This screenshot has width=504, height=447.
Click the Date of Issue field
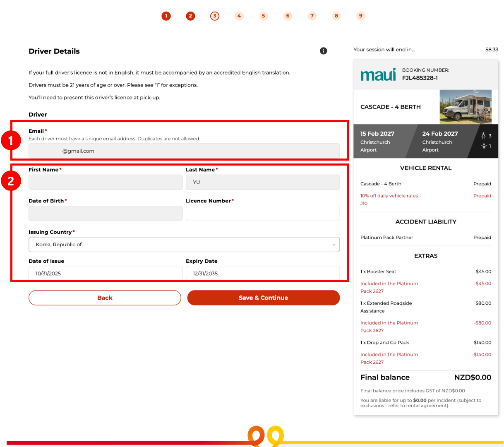(x=106, y=273)
